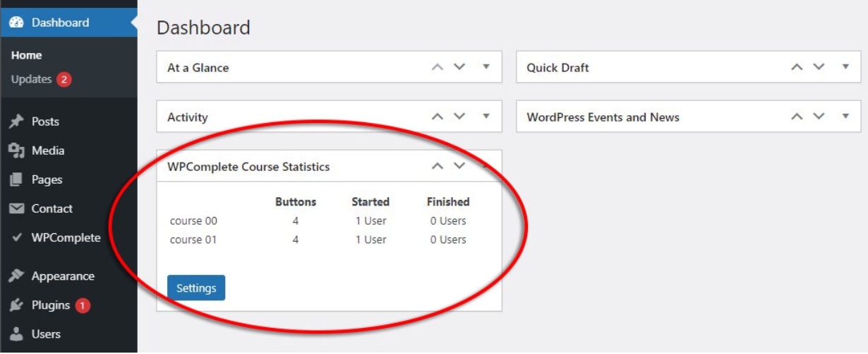Click the Dashboard gauge icon in sidebar
Viewport: 868px width, 354px height.
[16, 23]
